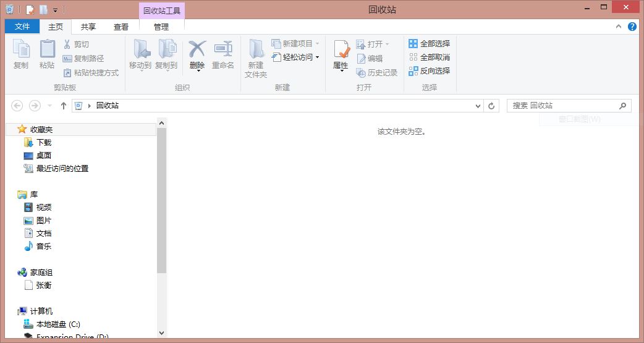644x343 pixels.
Task: Click the navigation pane scrollbar down arrow
Action: (161, 333)
